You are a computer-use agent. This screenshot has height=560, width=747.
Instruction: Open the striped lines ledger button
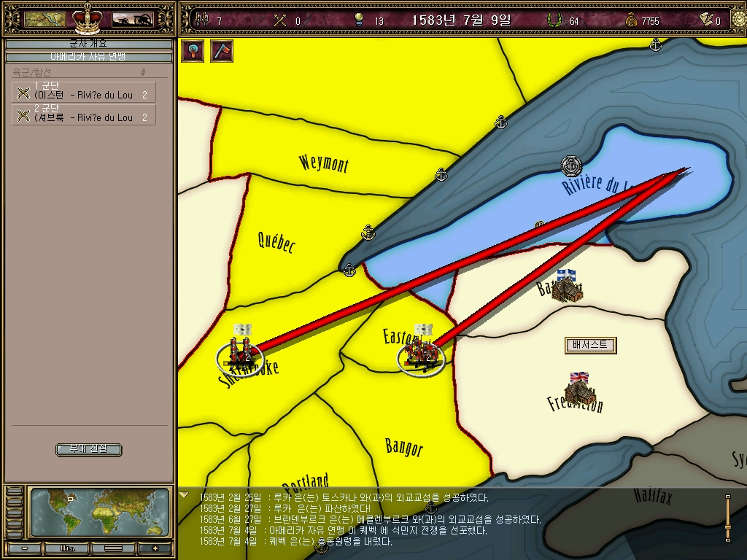point(113,548)
